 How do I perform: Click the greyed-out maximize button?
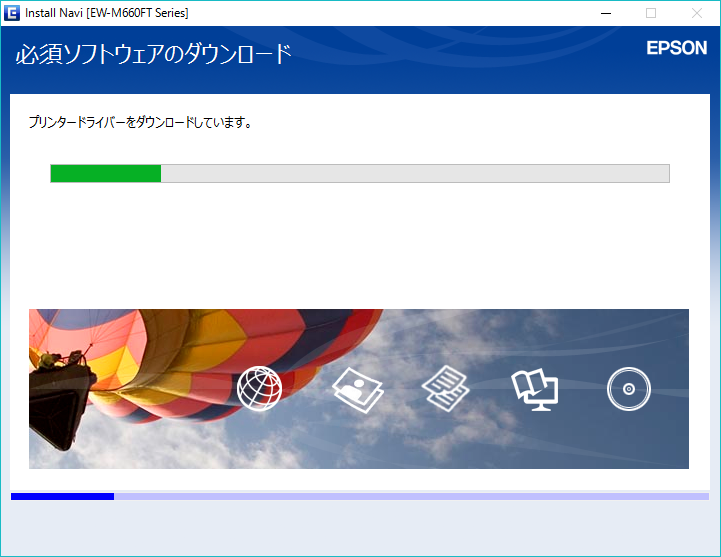click(651, 13)
